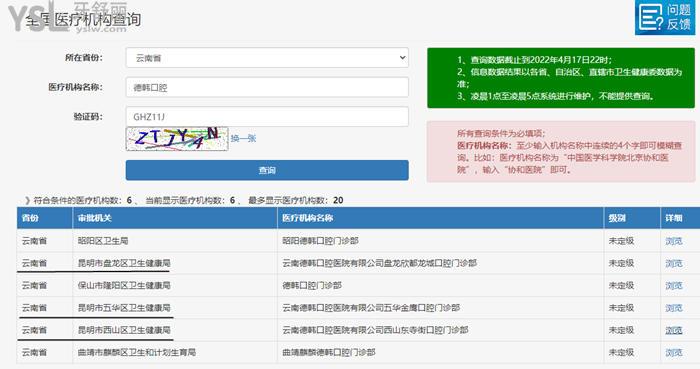
Task: Select the 昆明市盘龙区卫生健康局 cell
Action: (175, 263)
